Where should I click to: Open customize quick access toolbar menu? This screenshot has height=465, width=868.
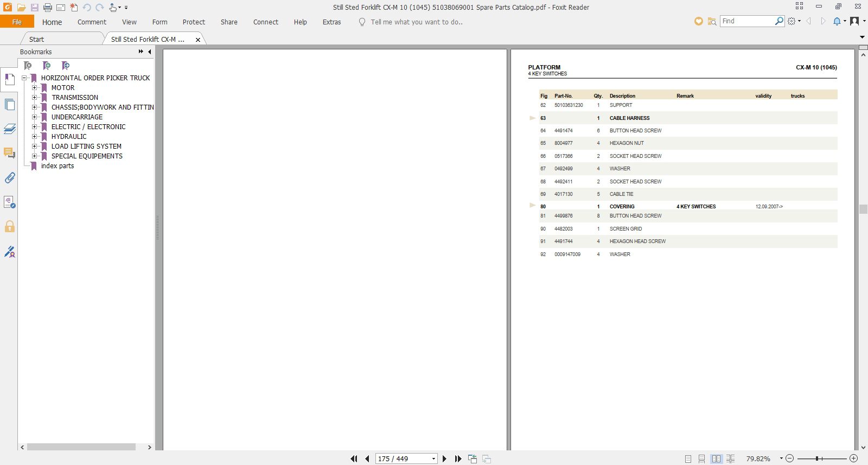[x=126, y=8]
